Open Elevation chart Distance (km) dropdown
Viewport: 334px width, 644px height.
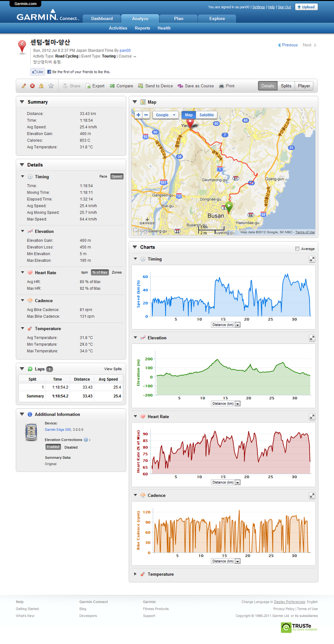pyautogui.click(x=225, y=404)
